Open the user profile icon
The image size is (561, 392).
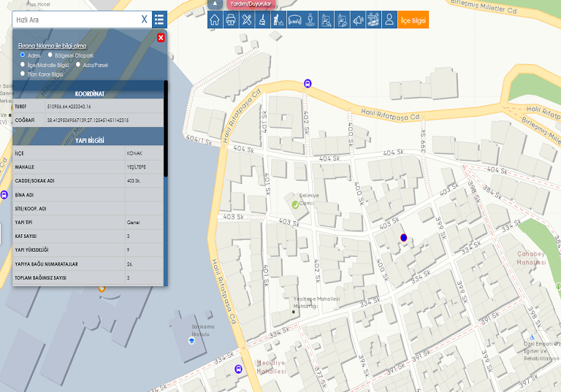390,20
